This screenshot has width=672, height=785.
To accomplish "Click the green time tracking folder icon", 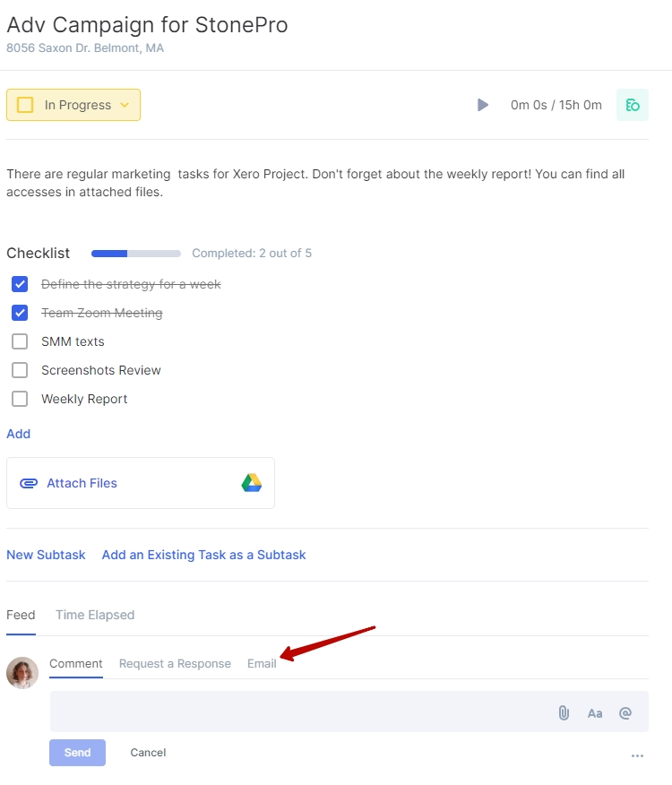I will tap(633, 105).
